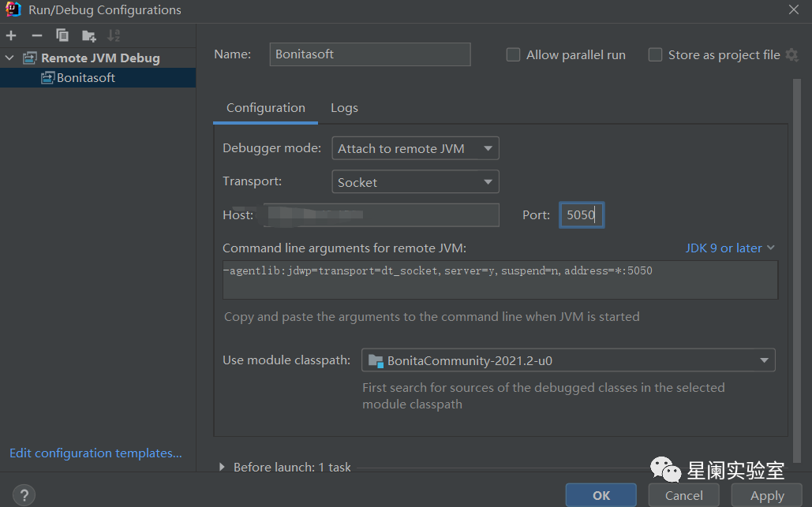Create a new folder for configurations

tap(89, 35)
